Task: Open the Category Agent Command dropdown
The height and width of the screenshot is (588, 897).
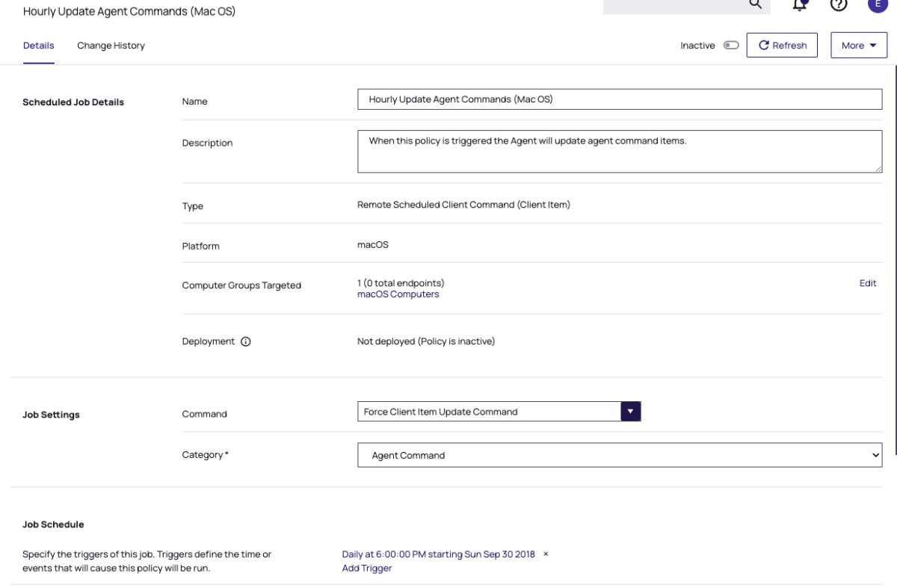Action: tap(619, 455)
